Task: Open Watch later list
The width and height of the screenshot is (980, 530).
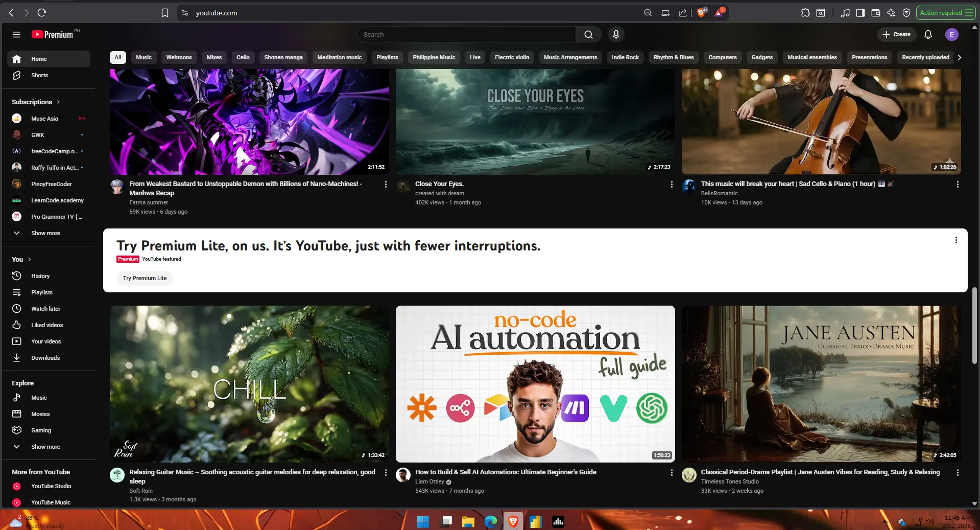Action: 49,309
